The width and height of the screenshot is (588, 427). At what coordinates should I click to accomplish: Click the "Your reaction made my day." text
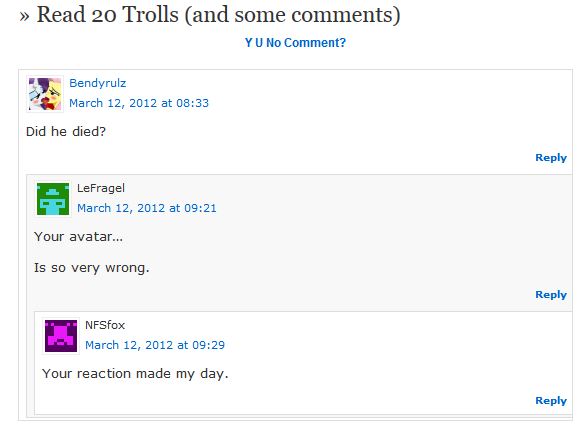coord(135,374)
